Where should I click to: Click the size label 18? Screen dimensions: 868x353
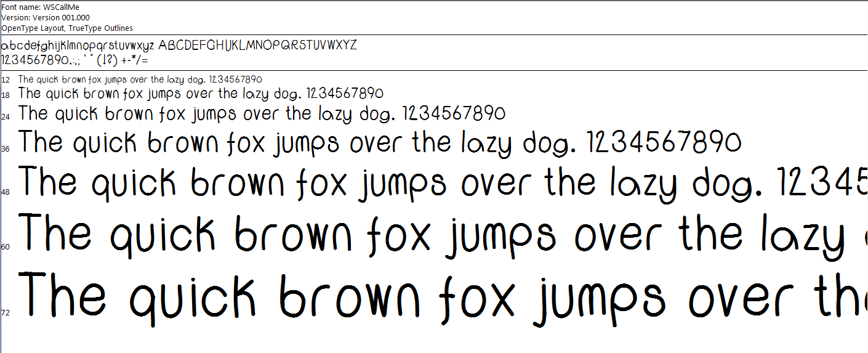pos(6,95)
